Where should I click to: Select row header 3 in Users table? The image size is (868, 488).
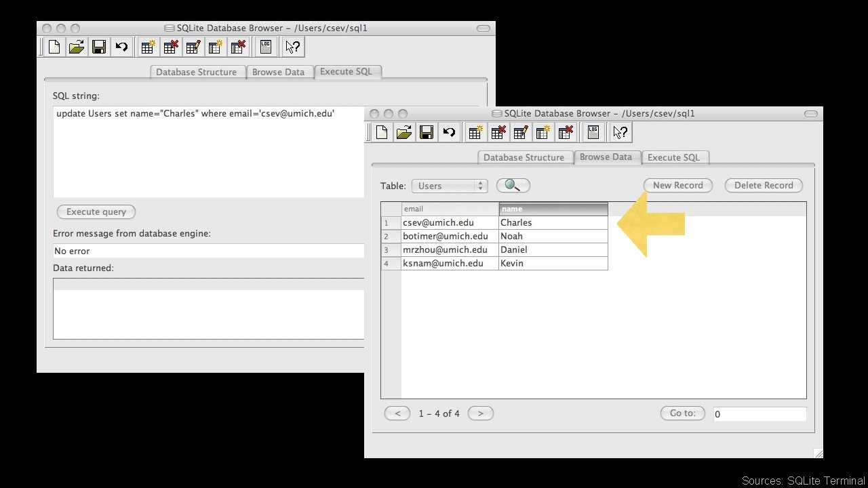391,249
